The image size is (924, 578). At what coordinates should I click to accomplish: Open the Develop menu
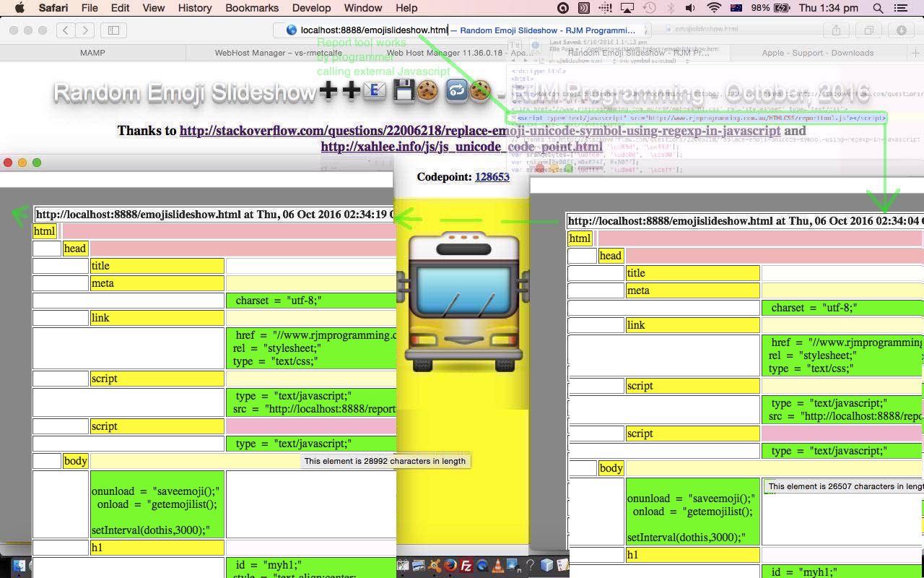[311, 8]
